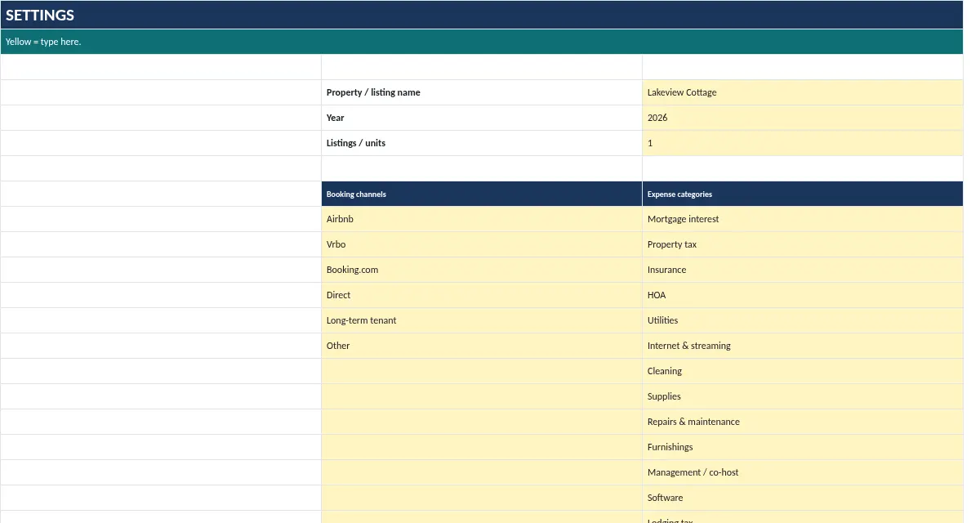Select the 'Repairs & maintenance' expense cell
Screen dimensions: 980x523
[x=803, y=422]
